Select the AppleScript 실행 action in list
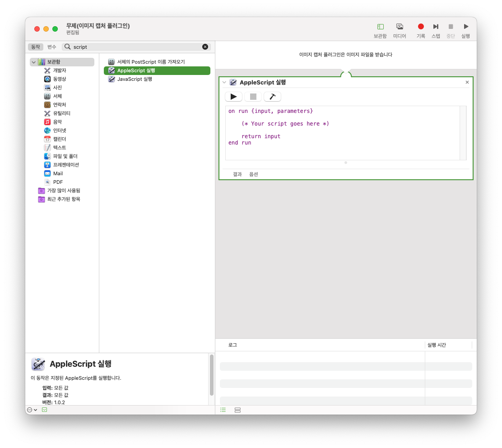Image resolution: width=502 pixels, height=448 pixels. coord(157,70)
